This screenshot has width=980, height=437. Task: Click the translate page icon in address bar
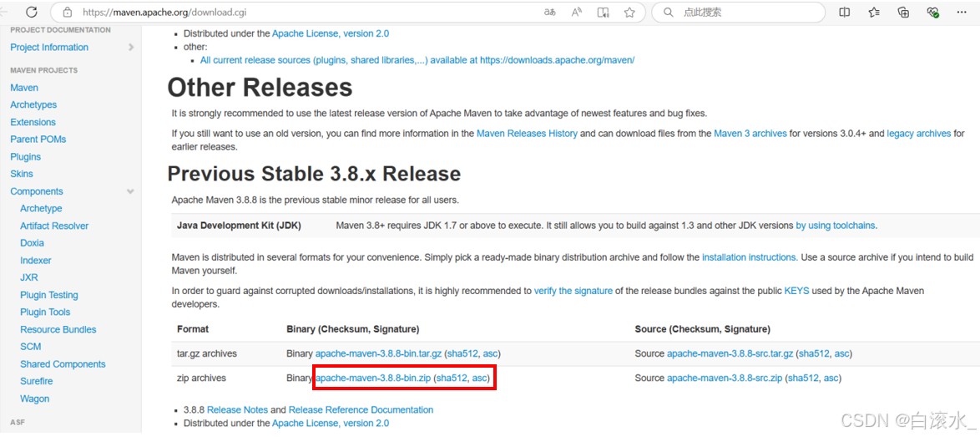550,12
